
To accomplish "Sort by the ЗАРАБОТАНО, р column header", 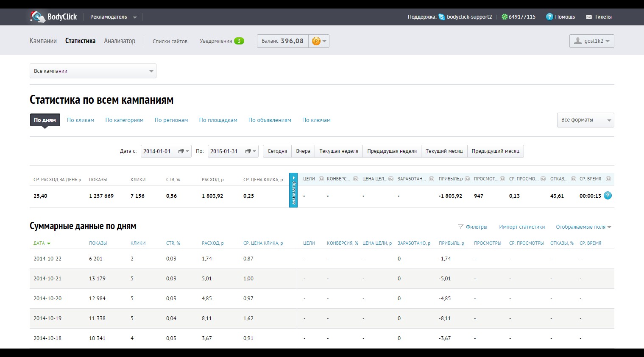I will (414, 243).
